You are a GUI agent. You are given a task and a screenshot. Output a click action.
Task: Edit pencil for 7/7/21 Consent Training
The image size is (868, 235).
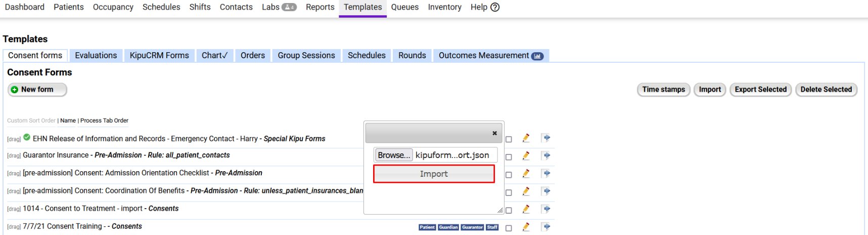coord(526,227)
